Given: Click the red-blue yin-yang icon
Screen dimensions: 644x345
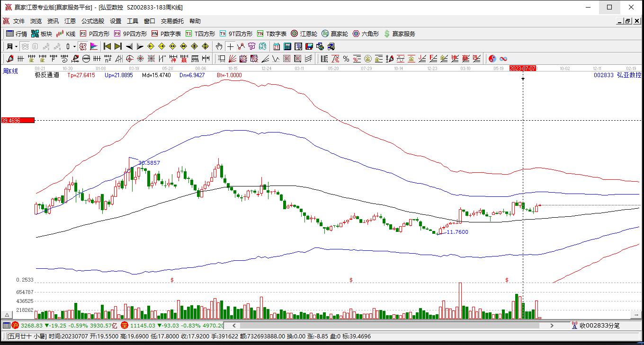Looking at the screenshot, I should [x=492, y=59].
